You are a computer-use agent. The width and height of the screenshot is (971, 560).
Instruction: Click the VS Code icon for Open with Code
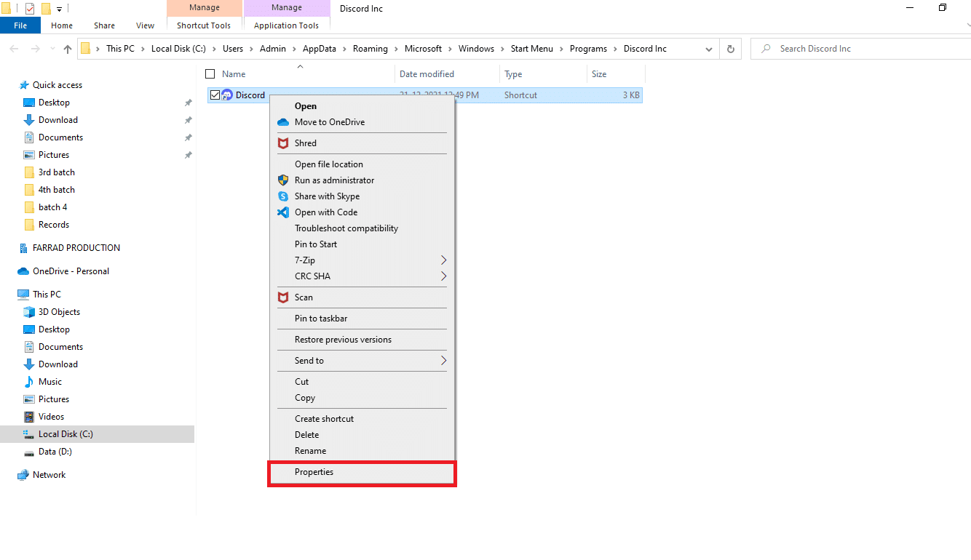click(x=283, y=212)
